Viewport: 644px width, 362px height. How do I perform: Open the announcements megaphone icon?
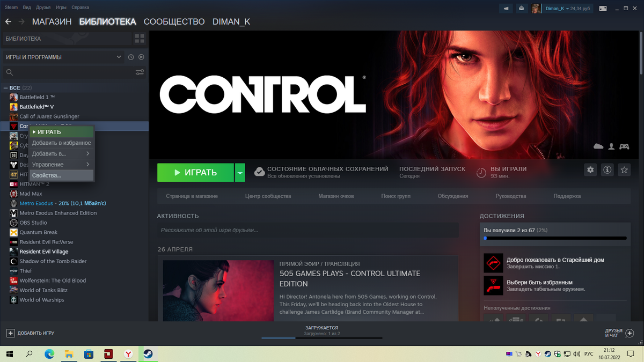[x=506, y=9]
